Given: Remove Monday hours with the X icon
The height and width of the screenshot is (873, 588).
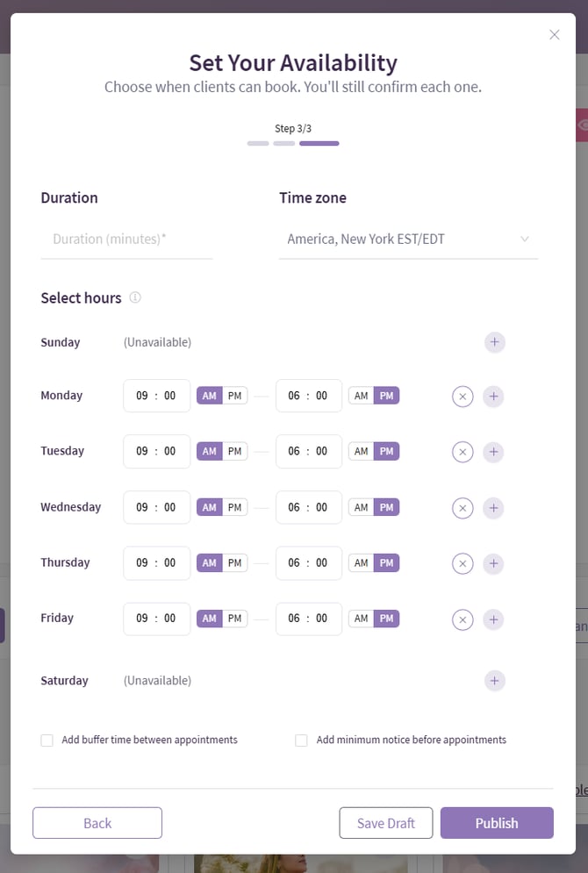Looking at the screenshot, I should [463, 397].
